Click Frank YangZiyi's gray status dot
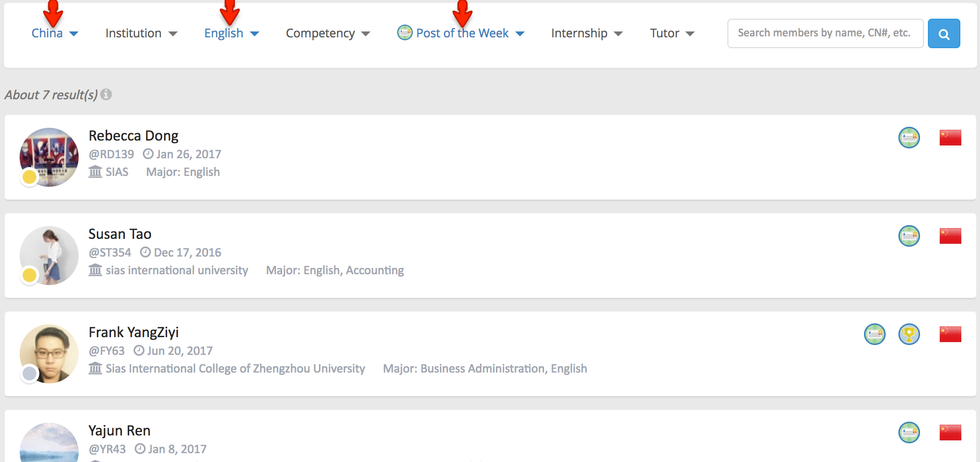The width and height of the screenshot is (980, 462). pyautogui.click(x=29, y=374)
